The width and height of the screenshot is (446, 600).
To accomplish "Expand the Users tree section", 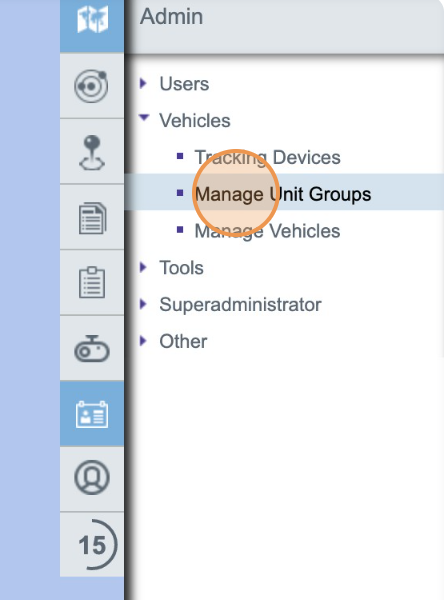I will coord(144,83).
